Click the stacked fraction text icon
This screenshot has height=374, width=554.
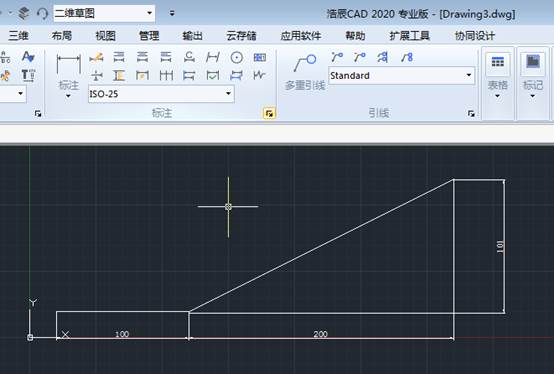click(5, 57)
